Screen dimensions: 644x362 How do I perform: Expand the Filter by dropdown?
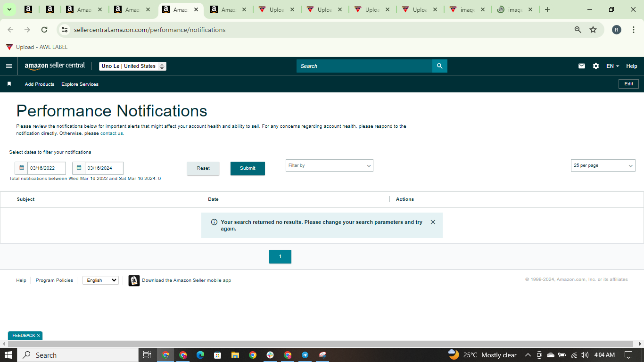click(x=329, y=165)
